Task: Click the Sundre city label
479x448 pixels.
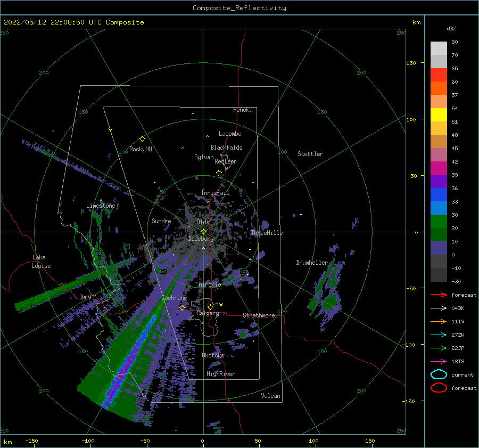Action: coord(161,221)
